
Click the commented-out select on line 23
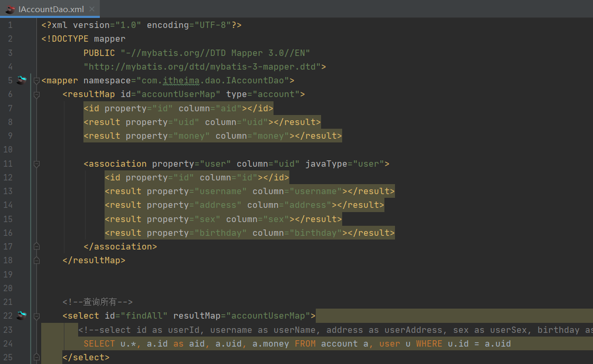335,330
